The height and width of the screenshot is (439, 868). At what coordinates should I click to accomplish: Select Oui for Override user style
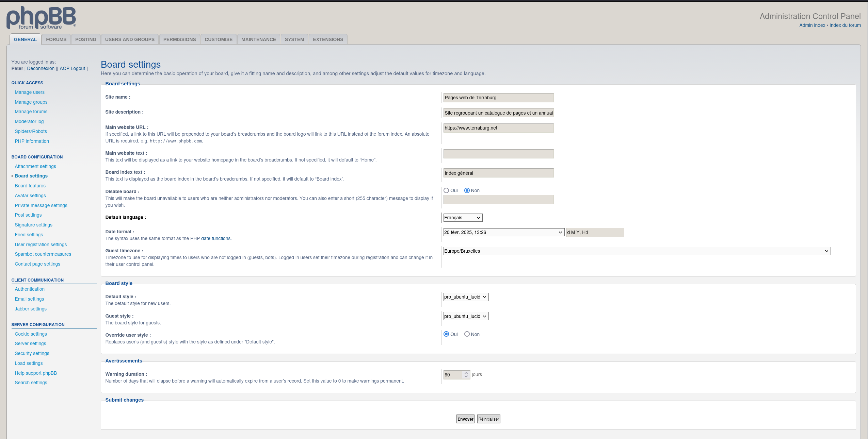tap(446, 334)
